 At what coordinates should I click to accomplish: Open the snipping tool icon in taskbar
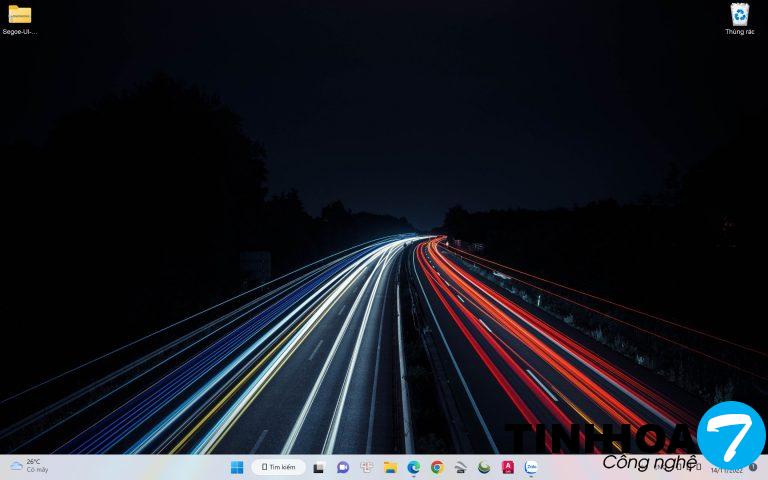click(367, 467)
